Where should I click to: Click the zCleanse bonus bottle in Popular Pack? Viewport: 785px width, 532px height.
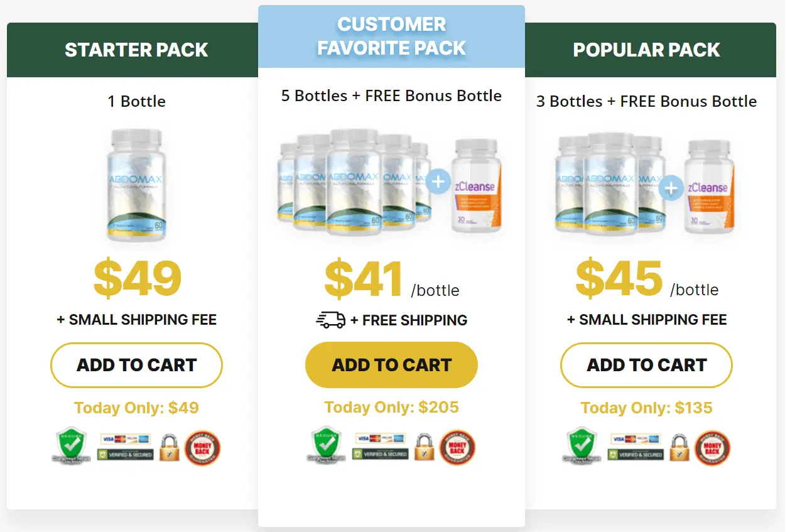pyautogui.click(x=709, y=187)
